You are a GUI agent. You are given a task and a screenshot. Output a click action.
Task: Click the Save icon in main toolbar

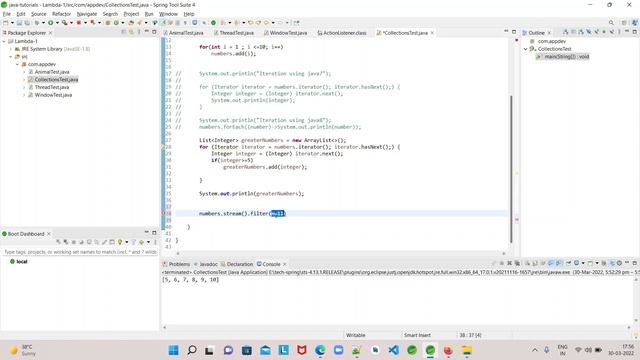[x=19, y=23]
